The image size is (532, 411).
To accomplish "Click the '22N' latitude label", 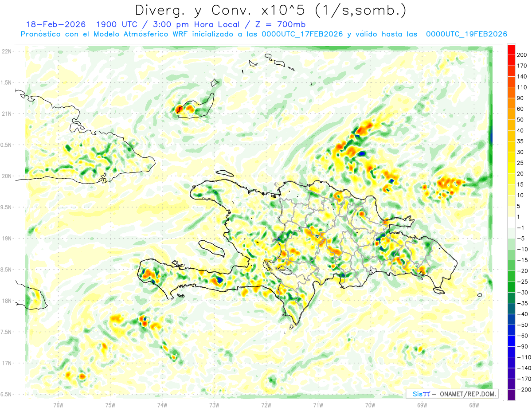I will [x=7, y=51].
